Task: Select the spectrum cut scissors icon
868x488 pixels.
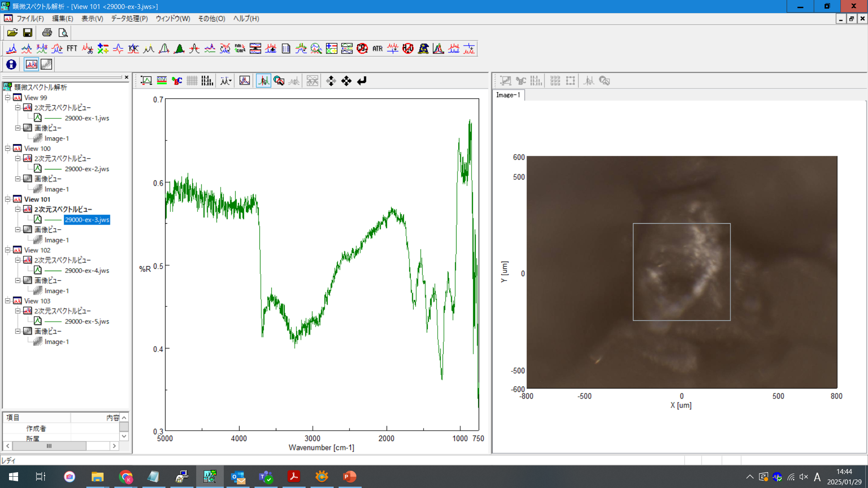Action: [x=88, y=48]
